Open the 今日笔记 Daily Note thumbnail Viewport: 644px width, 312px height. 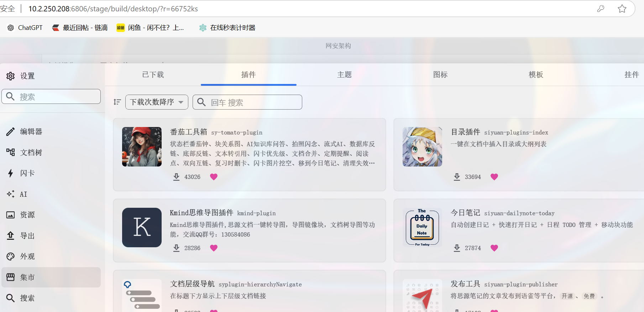click(x=422, y=227)
